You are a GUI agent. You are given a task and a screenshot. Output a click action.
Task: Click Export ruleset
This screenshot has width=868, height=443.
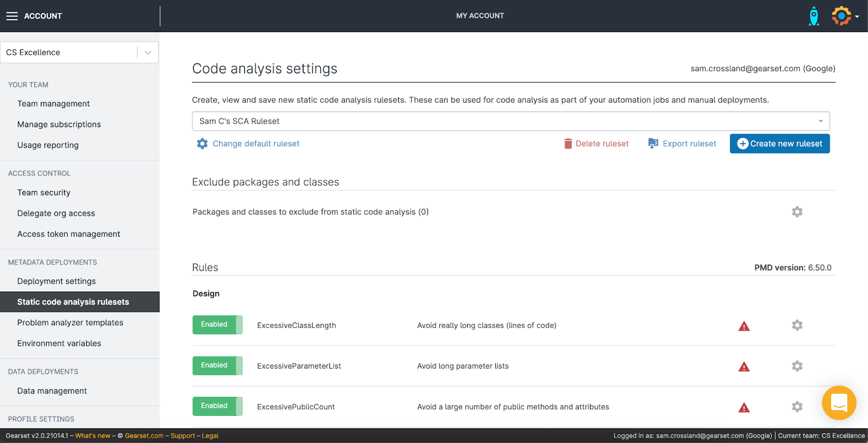coord(682,144)
